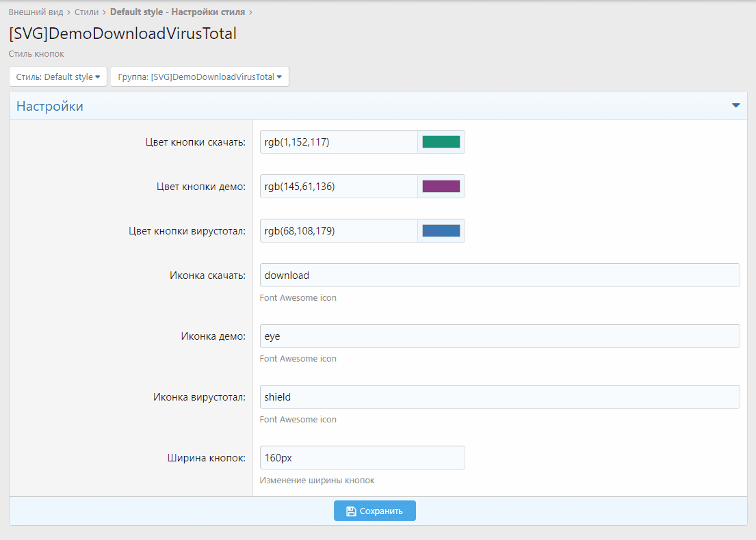Open the Стиль: Default style dropdown
This screenshot has width=756, height=540.
[x=58, y=77]
